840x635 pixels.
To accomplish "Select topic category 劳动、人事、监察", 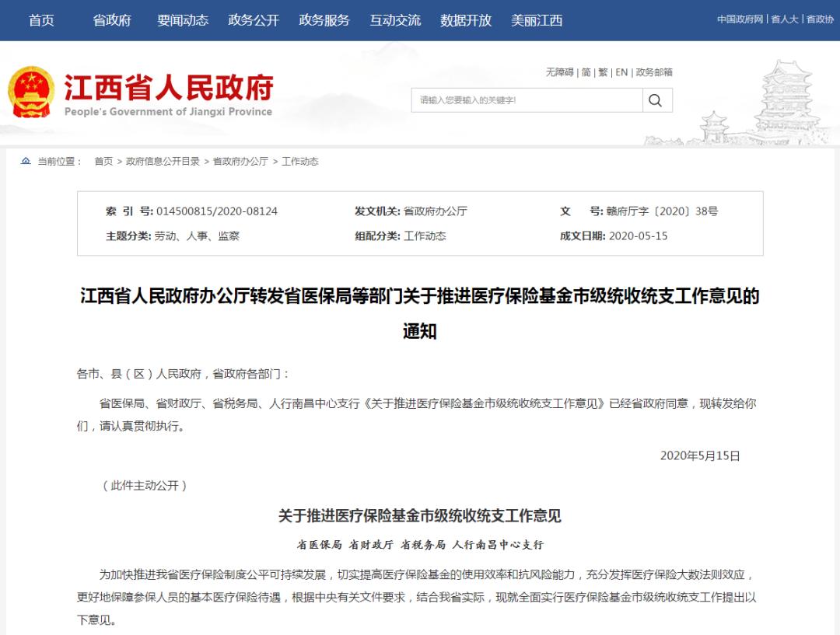I will tap(197, 236).
